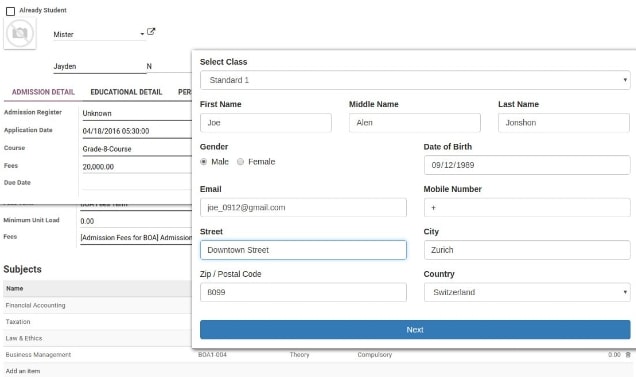Image resolution: width=636 pixels, height=377 pixels.
Task: Click the blue Next button
Action: pos(415,330)
